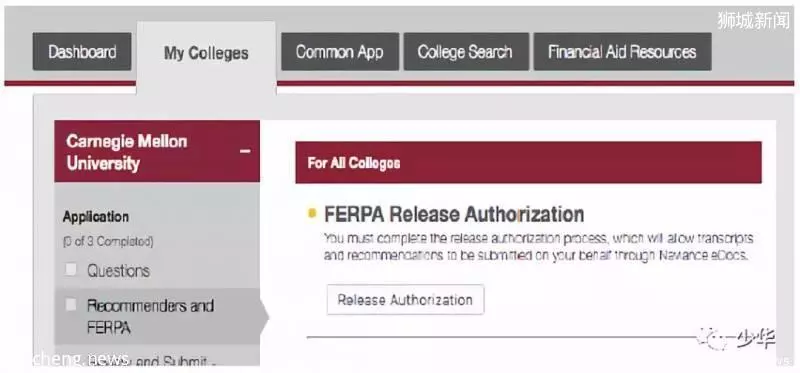Toggle the Recommenders and FERPA checkbox

(x=70, y=305)
